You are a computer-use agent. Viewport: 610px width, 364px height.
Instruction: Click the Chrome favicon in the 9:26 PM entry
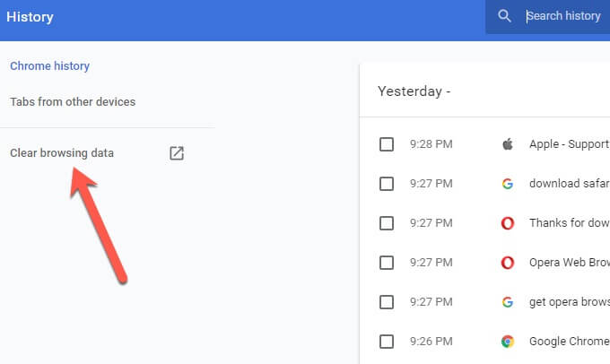pos(508,342)
